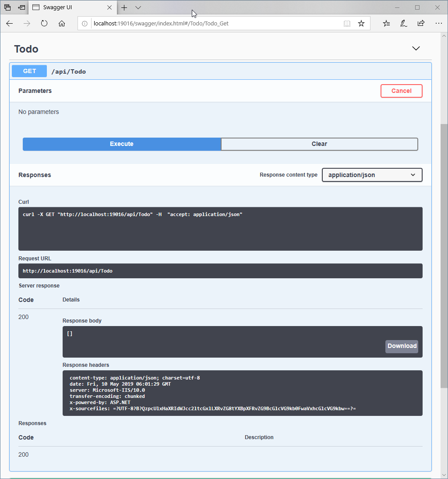This screenshot has width=448, height=479.
Task: Click the red Cancel button
Action: [401, 91]
